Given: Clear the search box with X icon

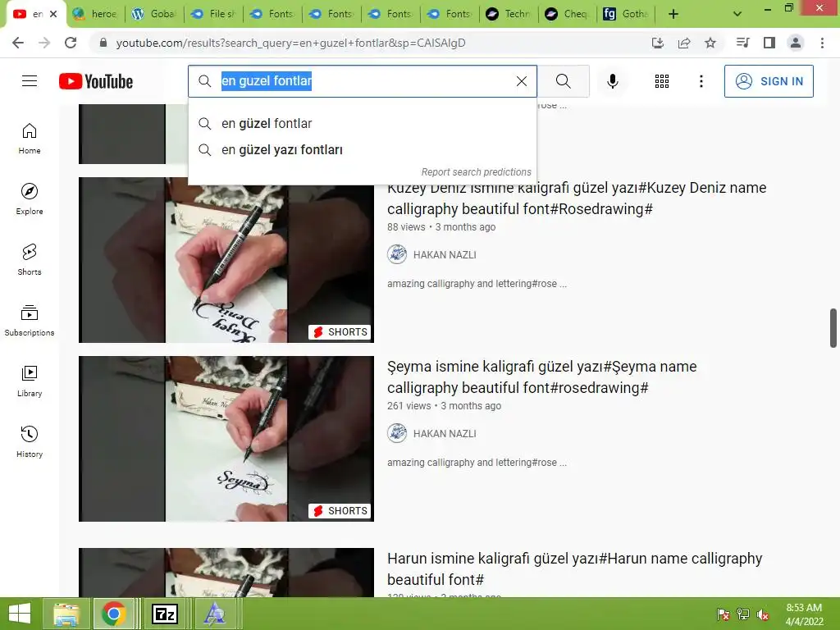Looking at the screenshot, I should (521, 81).
